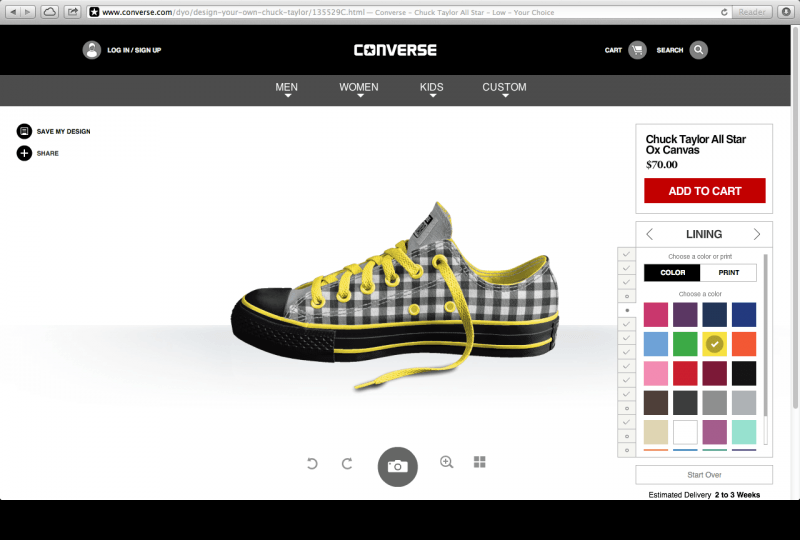Screen dimensions: 800x540
Task: Click the CART text label
Action: pos(613,50)
